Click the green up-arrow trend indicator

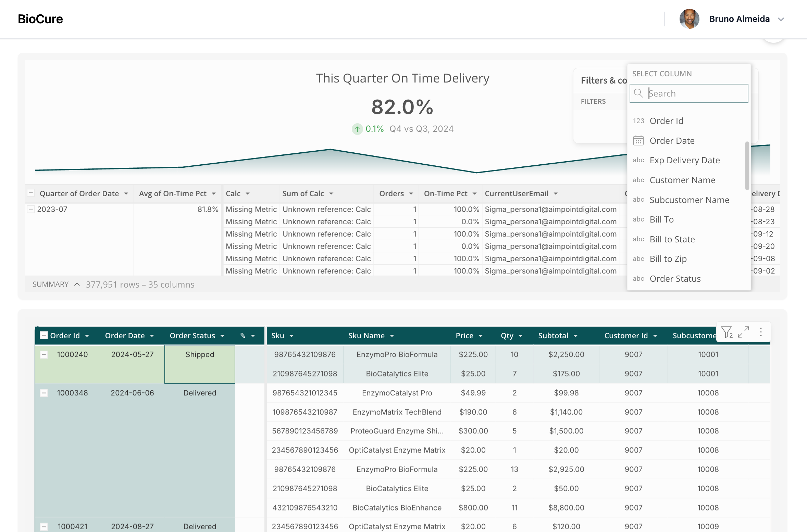pyautogui.click(x=357, y=129)
